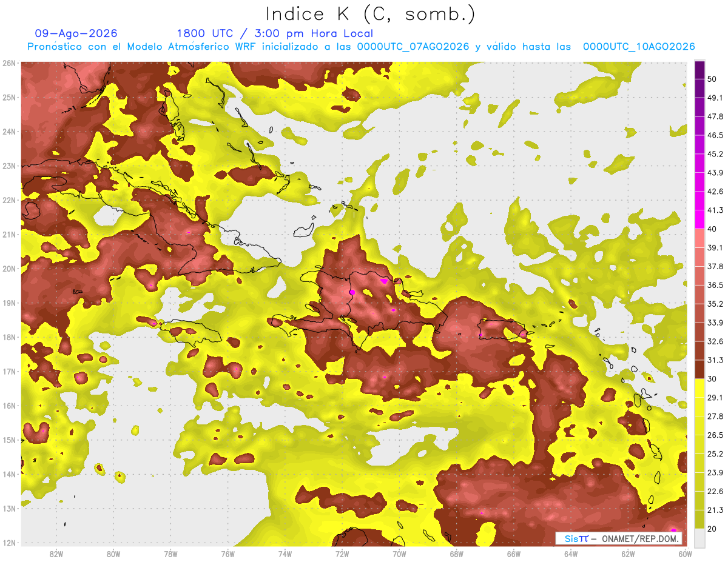Click the "68W" longitude axis label
Screen dimensions: 728x562
click(456, 554)
